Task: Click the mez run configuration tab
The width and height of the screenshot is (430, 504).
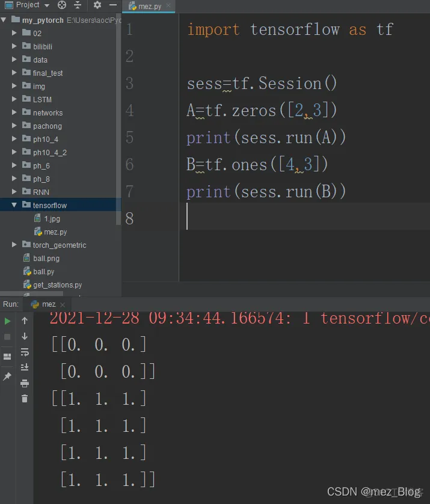Action: point(49,304)
